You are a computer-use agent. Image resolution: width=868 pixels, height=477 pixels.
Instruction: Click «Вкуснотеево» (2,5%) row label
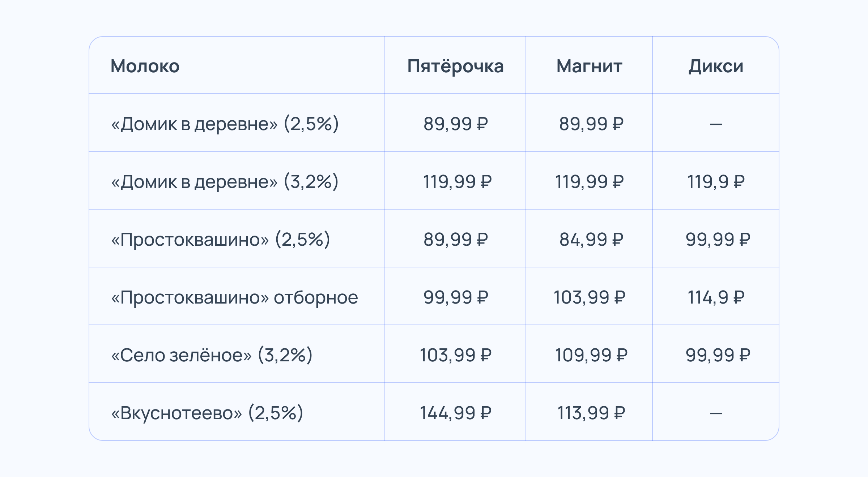(x=207, y=413)
